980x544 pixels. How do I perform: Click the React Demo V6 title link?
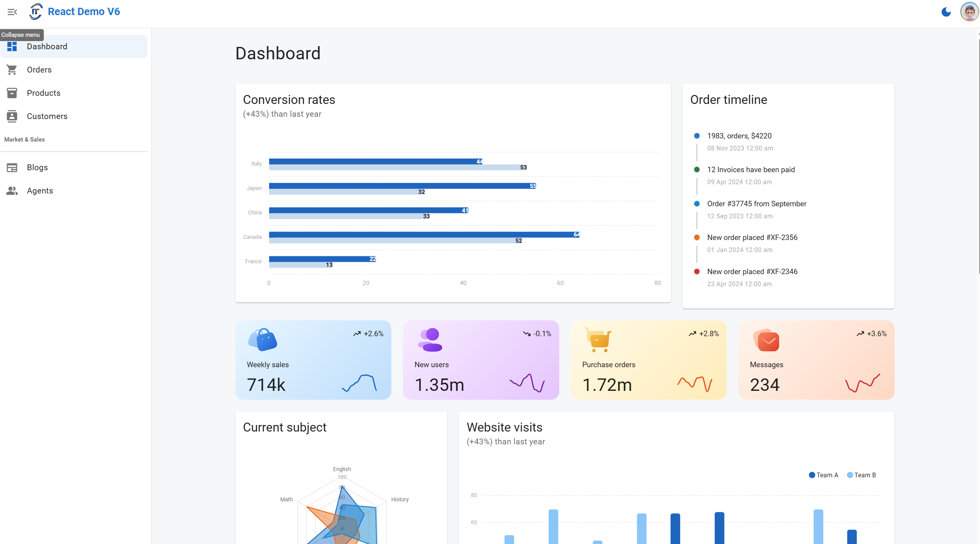[x=84, y=12]
